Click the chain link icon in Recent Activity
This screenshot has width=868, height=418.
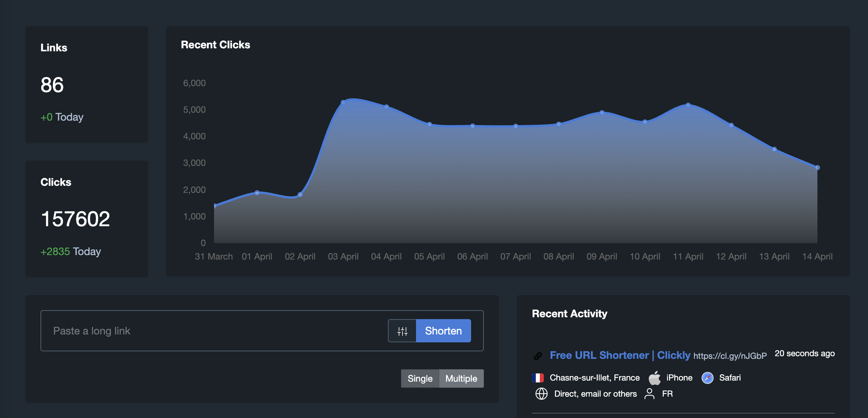[x=538, y=356]
